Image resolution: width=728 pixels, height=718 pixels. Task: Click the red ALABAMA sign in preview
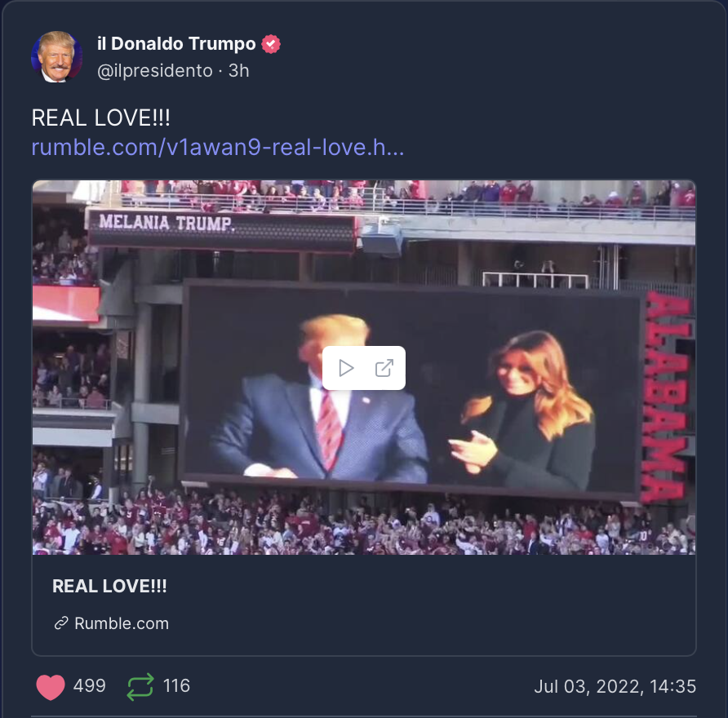point(665,397)
